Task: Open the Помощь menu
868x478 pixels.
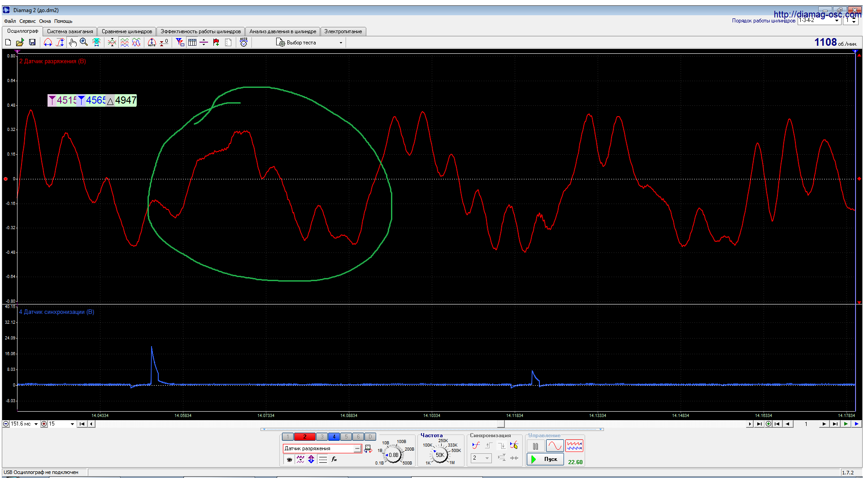Action: 63,21
